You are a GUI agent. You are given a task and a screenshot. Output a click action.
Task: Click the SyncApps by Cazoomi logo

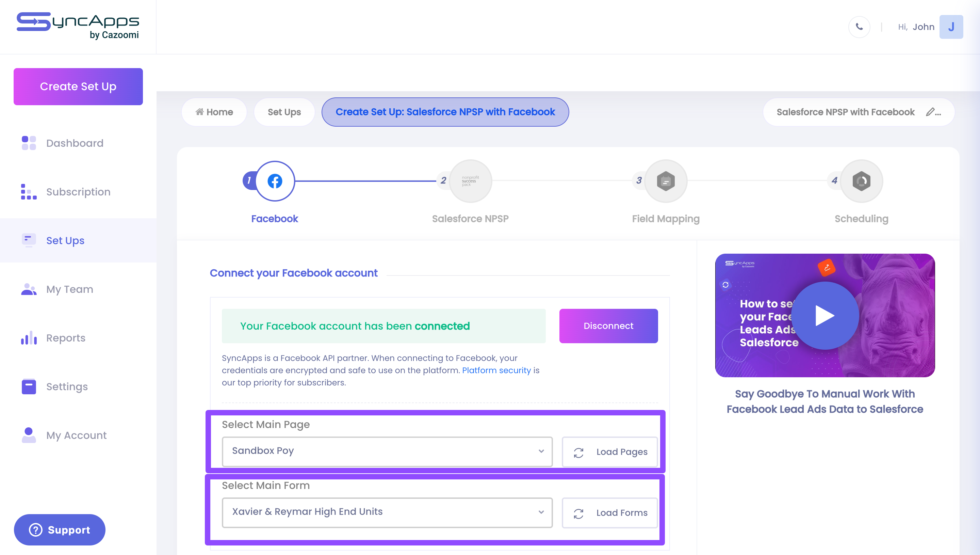(78, 26)
